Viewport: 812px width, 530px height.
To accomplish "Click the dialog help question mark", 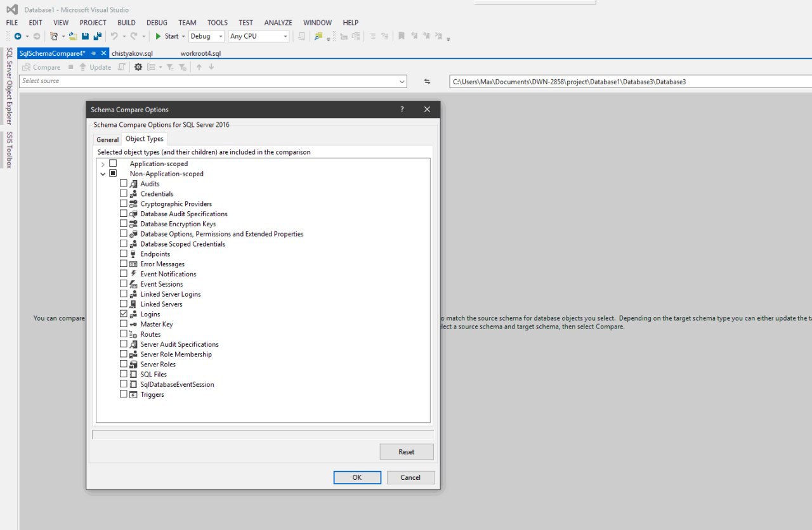I will 402,109.
